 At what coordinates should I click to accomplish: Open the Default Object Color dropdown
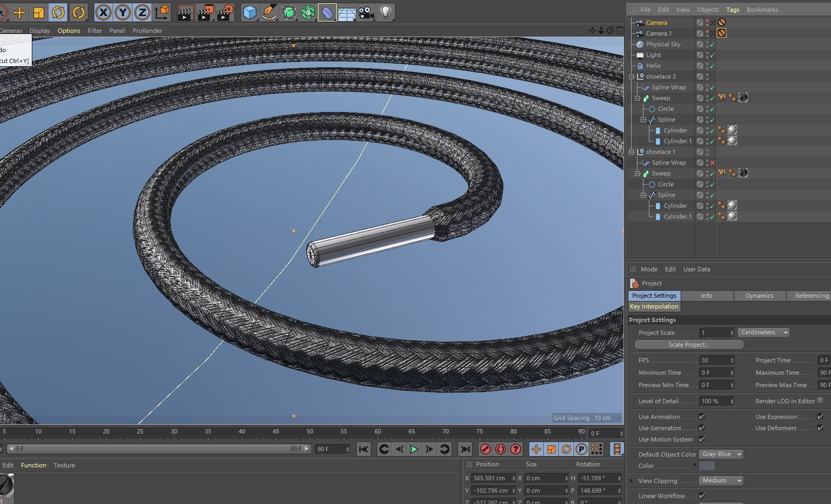click(x=721, y=454)
